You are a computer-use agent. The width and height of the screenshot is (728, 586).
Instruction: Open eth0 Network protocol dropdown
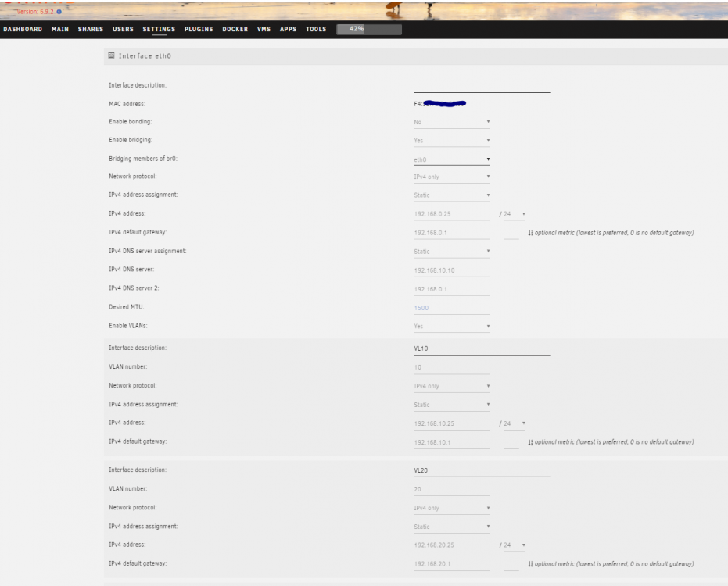(x=452, y=177)
